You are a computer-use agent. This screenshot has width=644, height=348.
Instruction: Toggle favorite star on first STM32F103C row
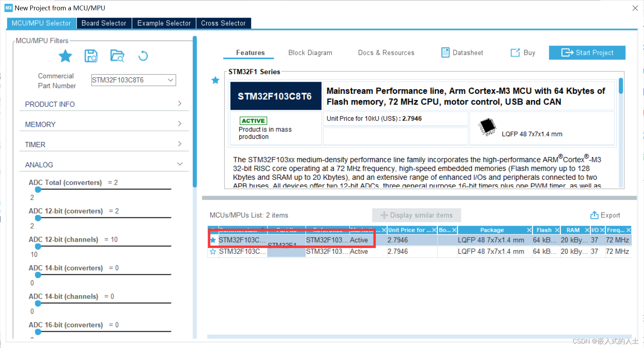click(213, 240)
